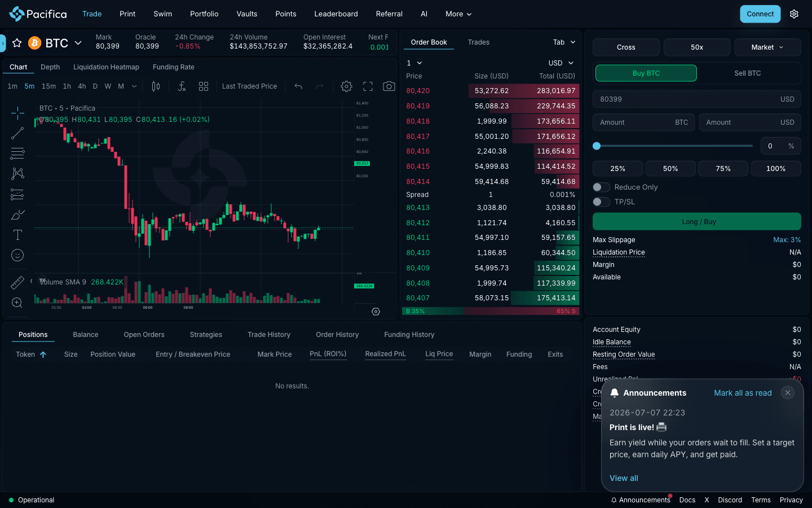Select Buy BTC side

click(646, 73)
